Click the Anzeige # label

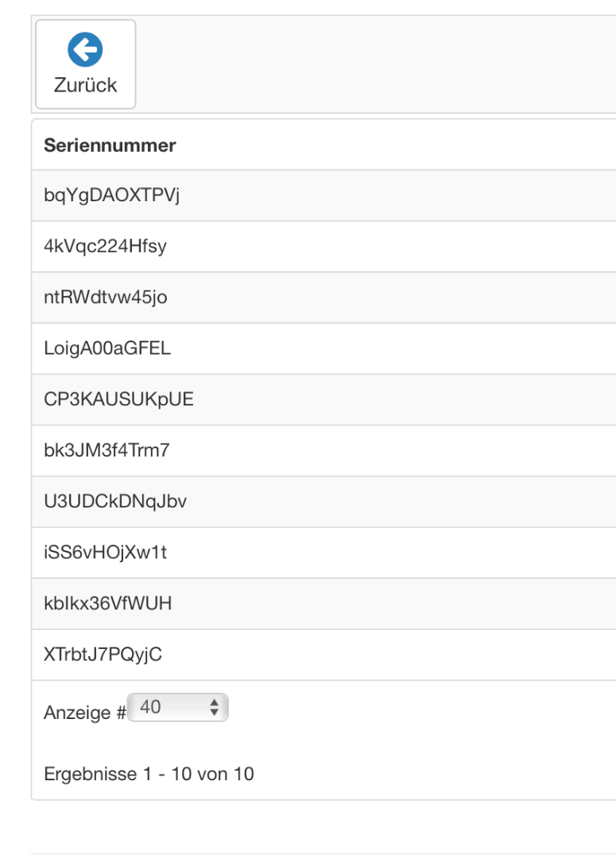click(84, 713)
